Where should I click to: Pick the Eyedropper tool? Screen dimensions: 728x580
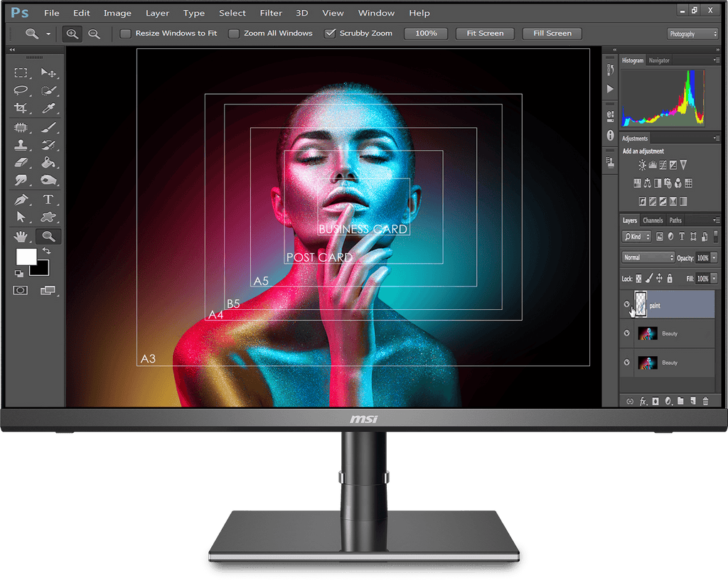(x=48, y=108)
